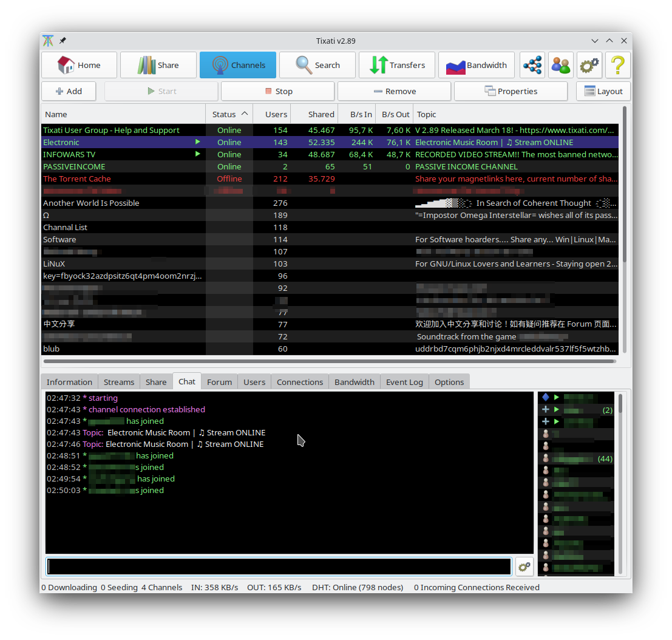Select the Software channel row
Image resolution: width=672 pixels, height=640 pixels.
click(330, 240)
